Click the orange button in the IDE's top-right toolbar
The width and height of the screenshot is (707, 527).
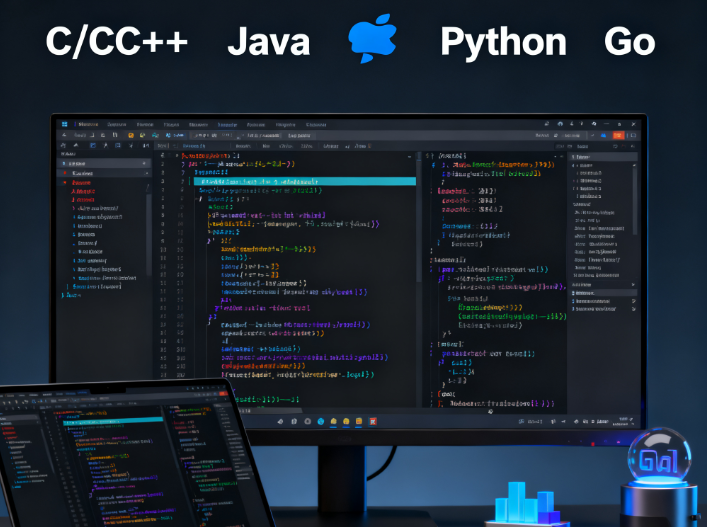click(617, 135)
